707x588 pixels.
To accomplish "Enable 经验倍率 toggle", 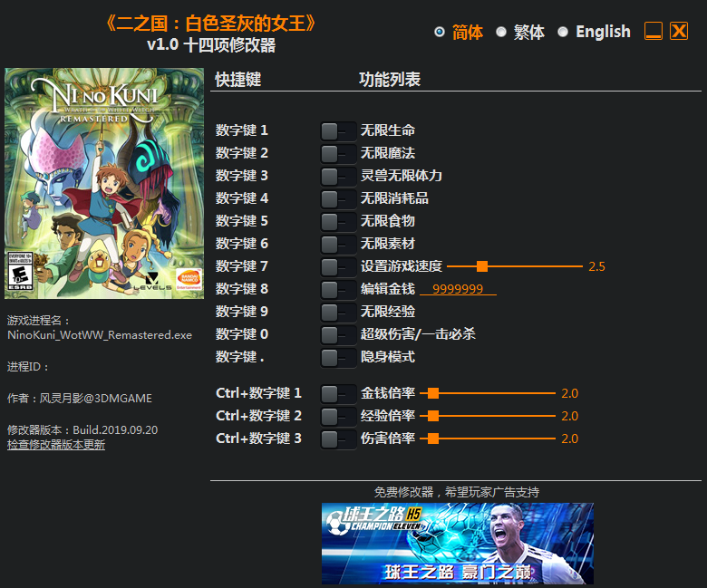I will 338,417.
